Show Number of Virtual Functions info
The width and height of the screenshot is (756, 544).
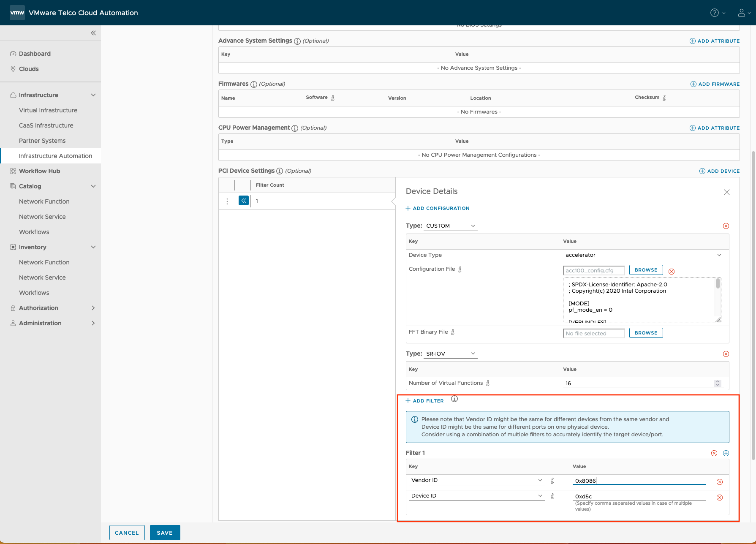[x=488, y=383]
